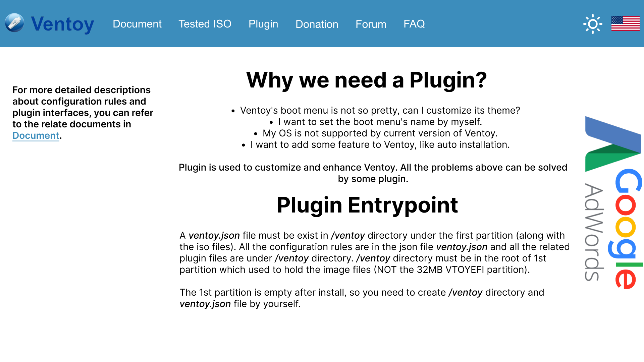Viewport: 644px width, 362px height.
Task: Open the FAQ page
Action: [414, 24]
